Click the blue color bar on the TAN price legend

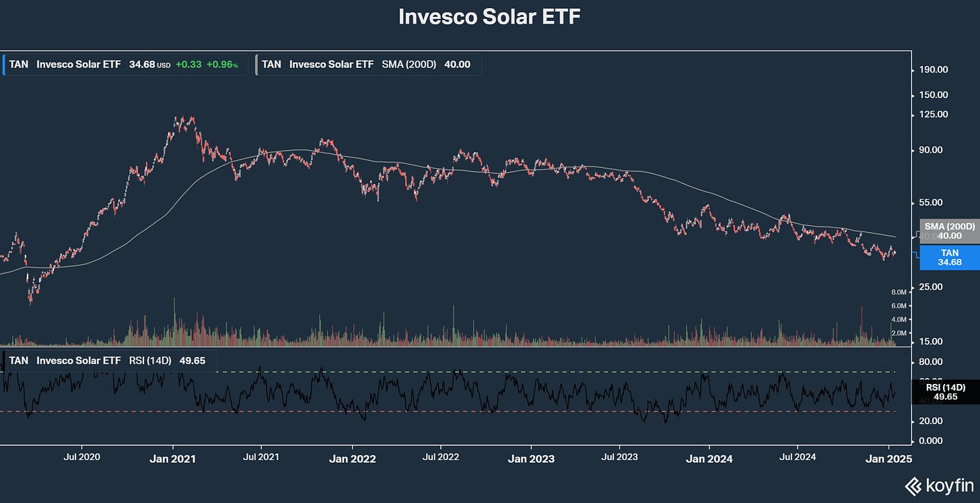tap(4, 65)
